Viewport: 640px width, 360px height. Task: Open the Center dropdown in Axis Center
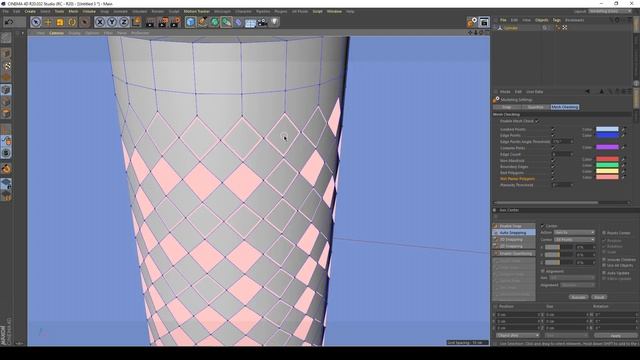[x=573, y=240]
